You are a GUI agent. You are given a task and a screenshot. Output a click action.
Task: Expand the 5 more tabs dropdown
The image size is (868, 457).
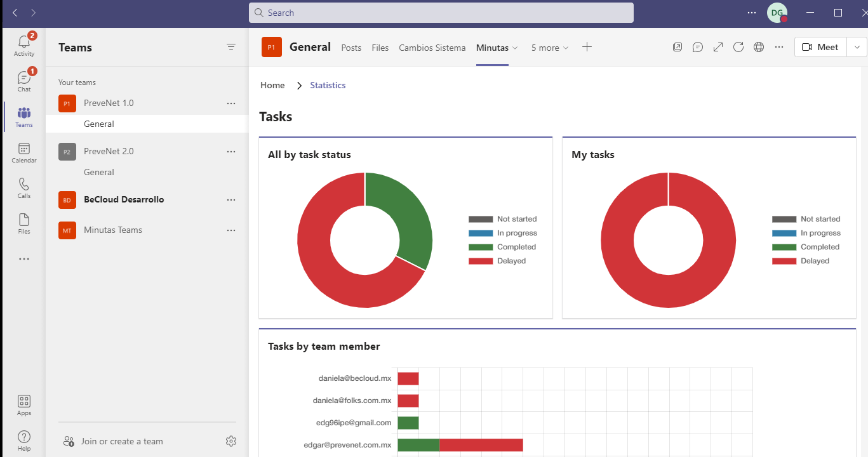click(x=550, y=48)
